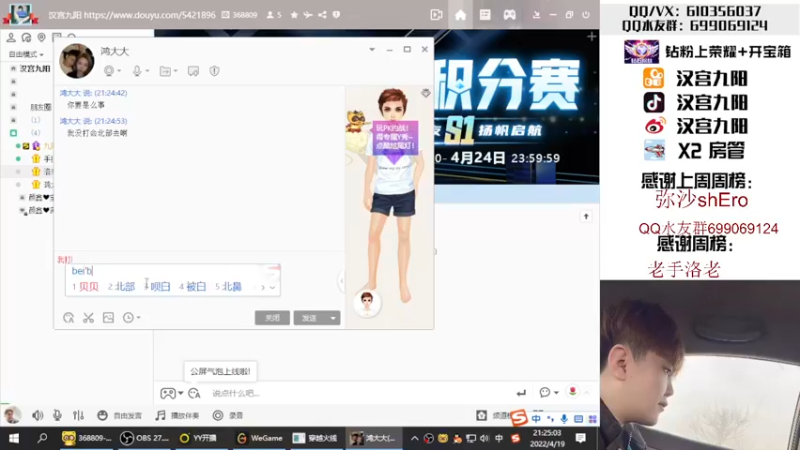Click the location pin icon in sidebar
This screenshot has height=450, width=800.
click(41, 37)
